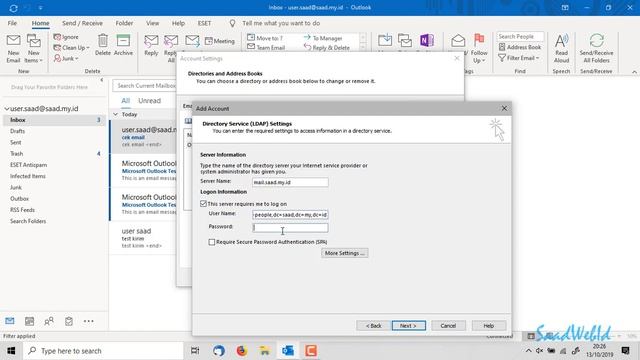Click the Search People field

click(x=520, y=36)
